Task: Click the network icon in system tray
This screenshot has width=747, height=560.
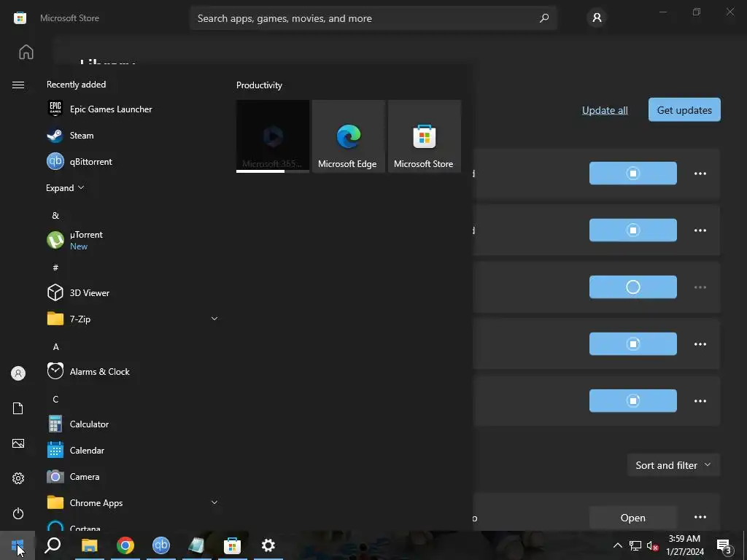Action: point(635,545)
